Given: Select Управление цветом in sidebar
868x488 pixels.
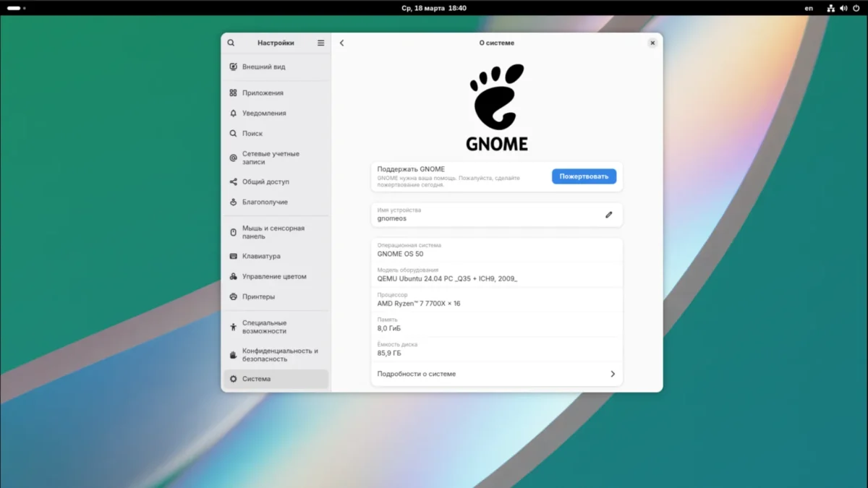Looking at the screenshot, I should coord(276,276).
